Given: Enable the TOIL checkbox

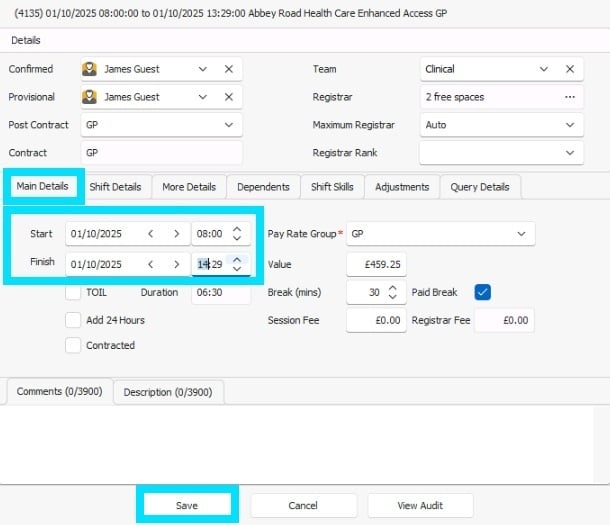Looking at the screenshot, I should pos(73,293).
